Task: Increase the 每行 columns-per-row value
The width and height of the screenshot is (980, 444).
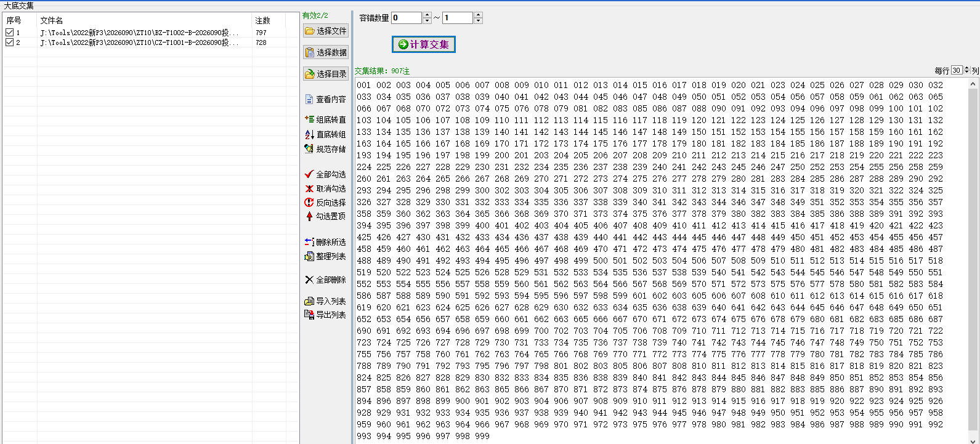Action: pyautogui.click(x=966, y=68)
